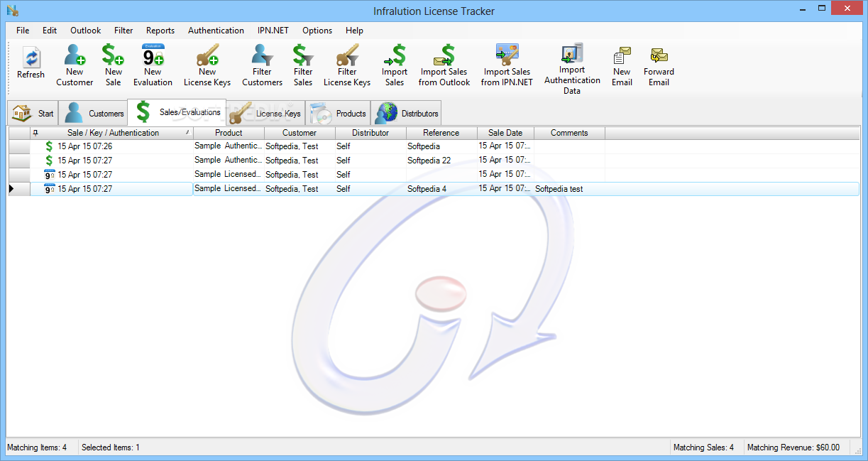Screen dimensions: 868x461
Task: Click 'Softpedia 4' reference cell
Action: tap(441, 189)
